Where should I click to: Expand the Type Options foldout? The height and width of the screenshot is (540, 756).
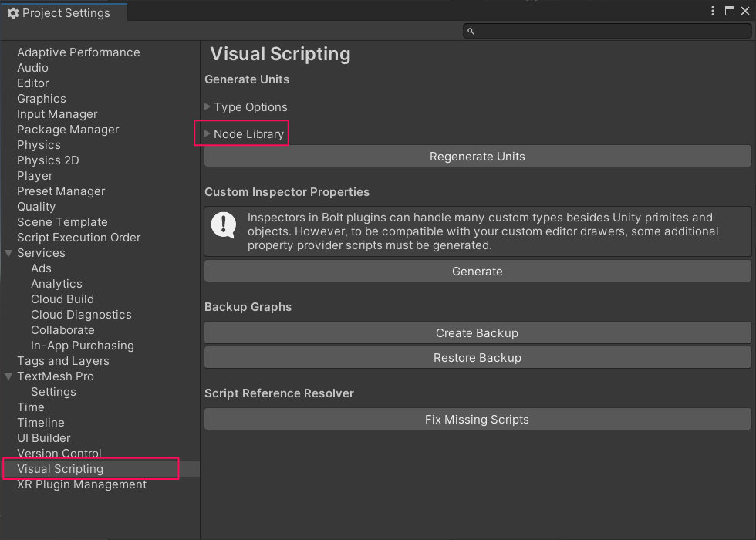coord(208,107)
